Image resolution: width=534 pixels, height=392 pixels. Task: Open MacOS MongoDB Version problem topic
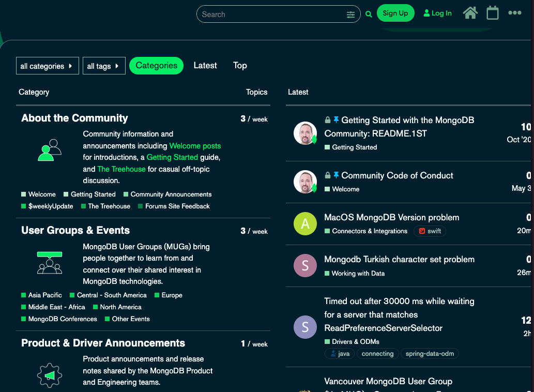pos(392,217)
